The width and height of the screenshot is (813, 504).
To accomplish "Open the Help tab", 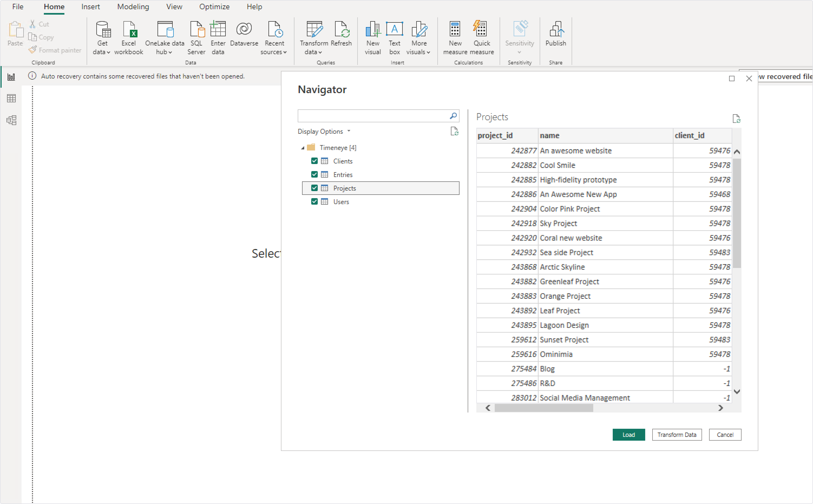I will 254,7.
